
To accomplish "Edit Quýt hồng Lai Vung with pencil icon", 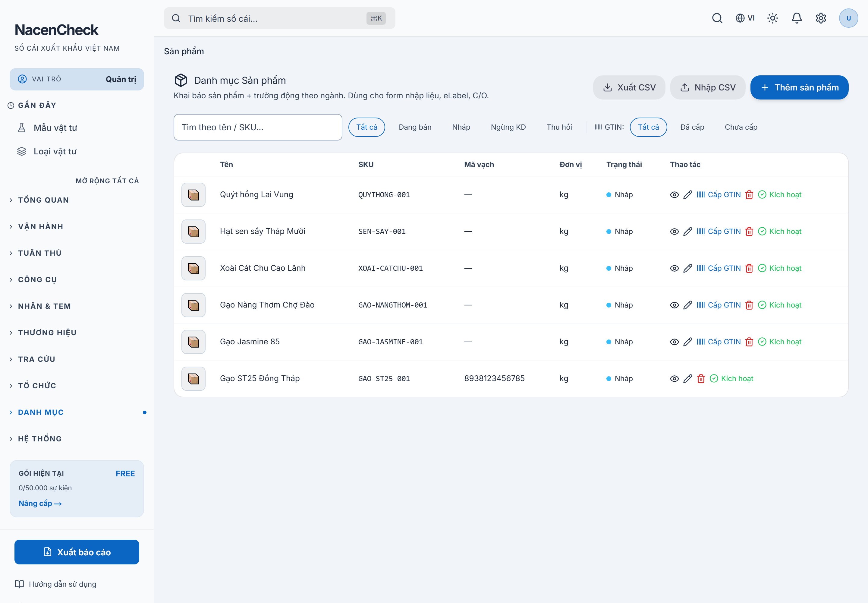I will pyautogui.click(x=687, y=194).
